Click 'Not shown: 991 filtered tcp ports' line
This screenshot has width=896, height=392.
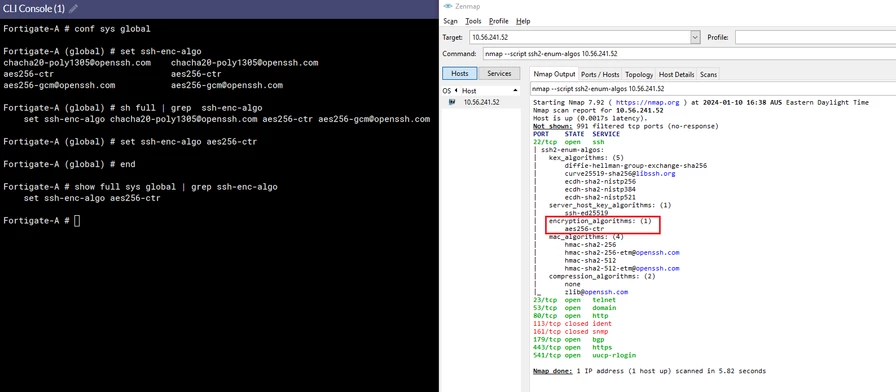(625, 126)
